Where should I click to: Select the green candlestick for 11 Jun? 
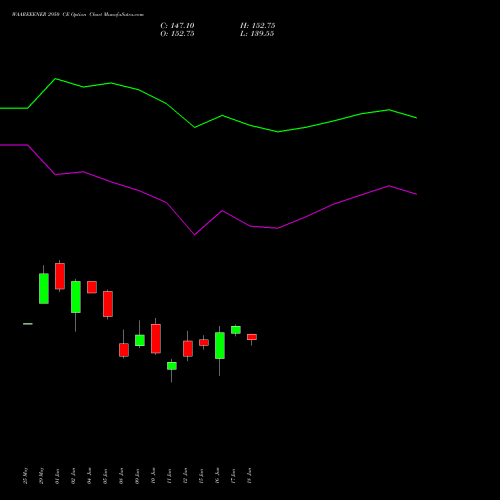(x=172, y=366)
